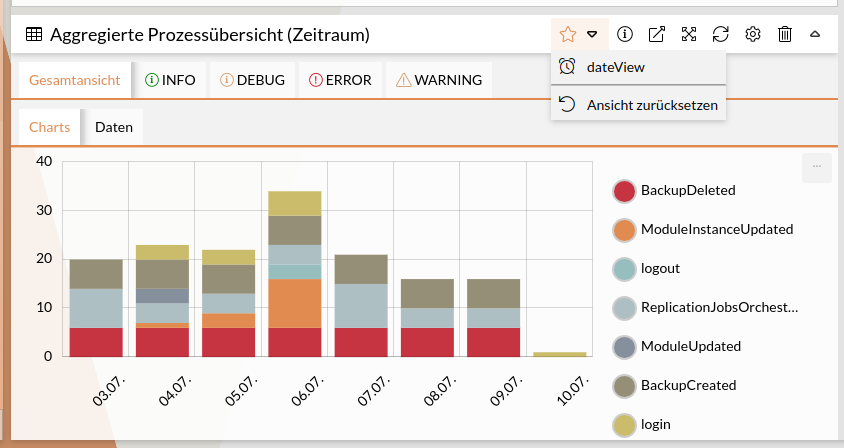Expand widget to fullscreen

689,34
